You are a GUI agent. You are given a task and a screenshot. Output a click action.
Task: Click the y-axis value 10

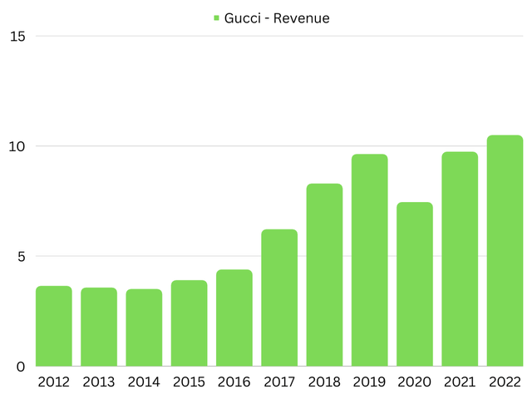(x=17, y=146)
